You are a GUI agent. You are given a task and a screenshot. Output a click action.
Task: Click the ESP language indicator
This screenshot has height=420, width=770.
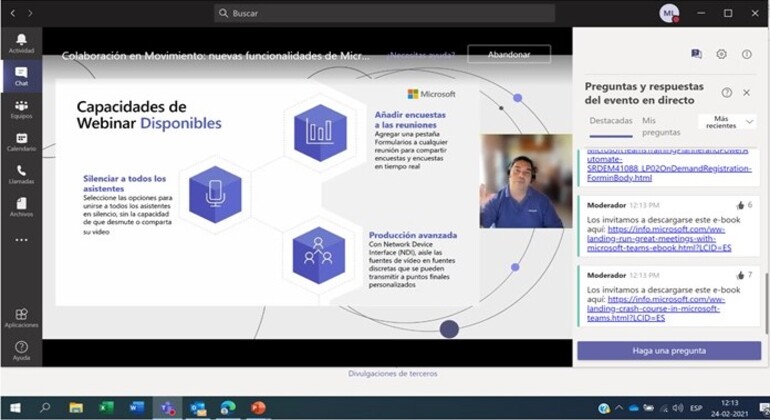(696, 408)
